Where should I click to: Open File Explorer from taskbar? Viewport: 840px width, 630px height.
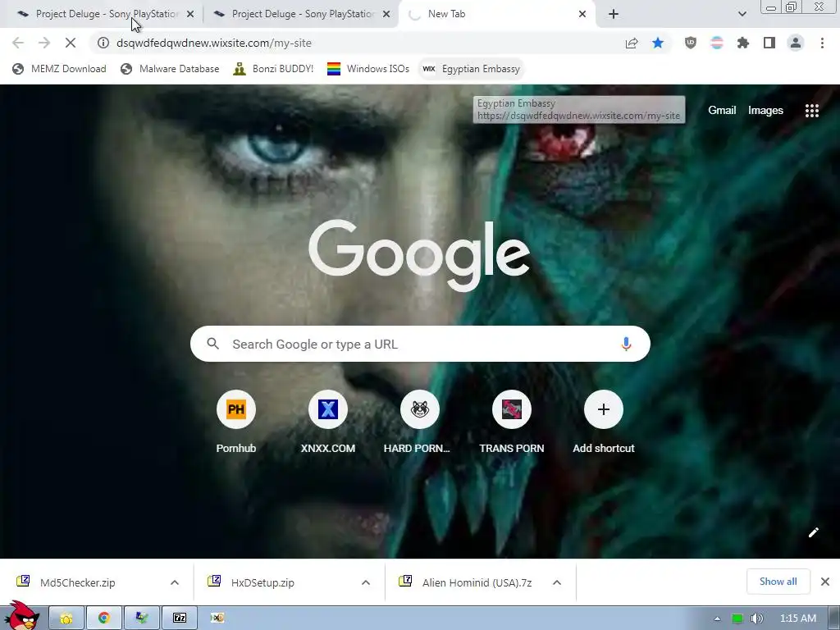click(66, 619)
